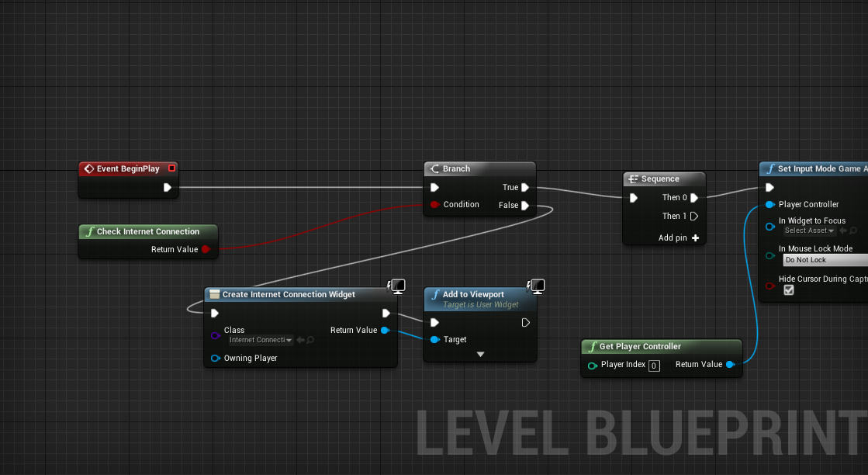This screenshot has width=868, height=475.
Task: Click the In Widget to Focus pin
Action: tap(769, 227)
